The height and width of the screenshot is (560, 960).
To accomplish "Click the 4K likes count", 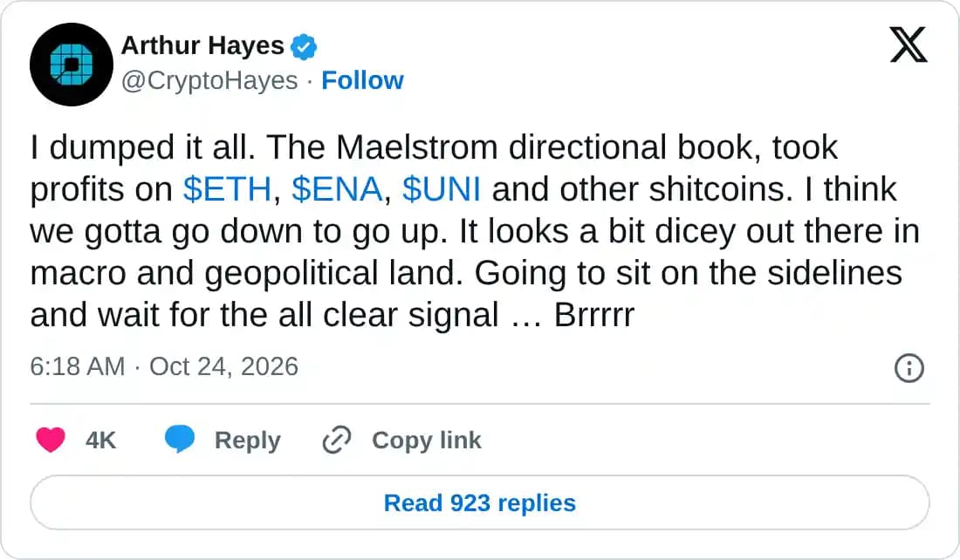I will (x=101, y=440).
